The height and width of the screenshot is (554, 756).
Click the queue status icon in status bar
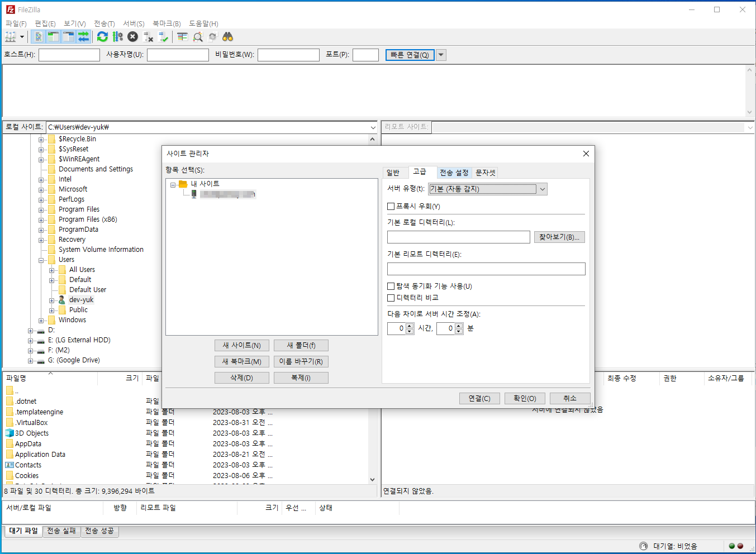tap(643, 546)
